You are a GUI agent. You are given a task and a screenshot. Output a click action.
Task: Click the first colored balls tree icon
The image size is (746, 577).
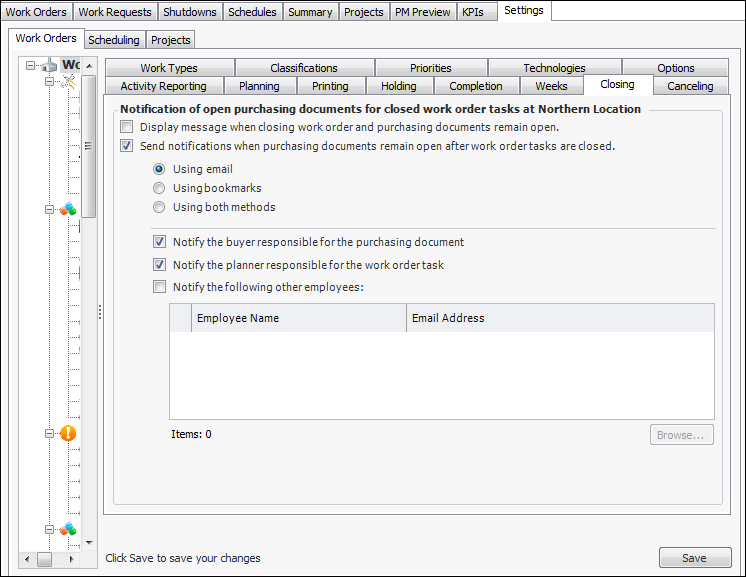68,210
